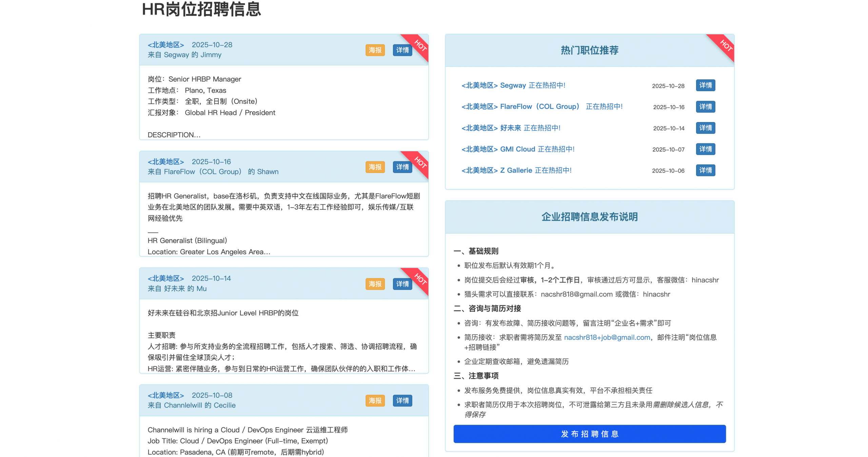Click 详情 next to GMI Cloud listing
868x457 pixels.
click(705, 149)
